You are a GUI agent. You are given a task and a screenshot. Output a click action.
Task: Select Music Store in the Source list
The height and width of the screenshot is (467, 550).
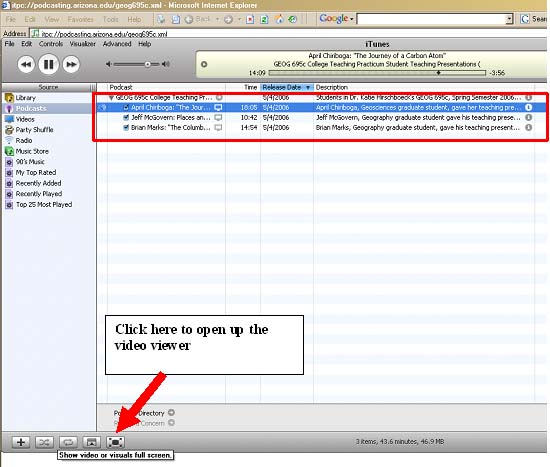(x=32, y=151)
